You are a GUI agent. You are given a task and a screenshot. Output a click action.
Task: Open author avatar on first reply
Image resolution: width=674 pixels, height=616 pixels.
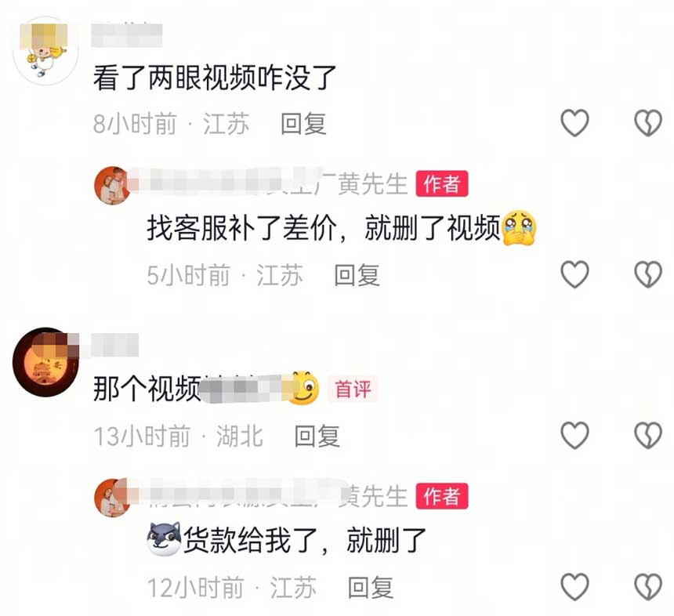coord(113,185)
